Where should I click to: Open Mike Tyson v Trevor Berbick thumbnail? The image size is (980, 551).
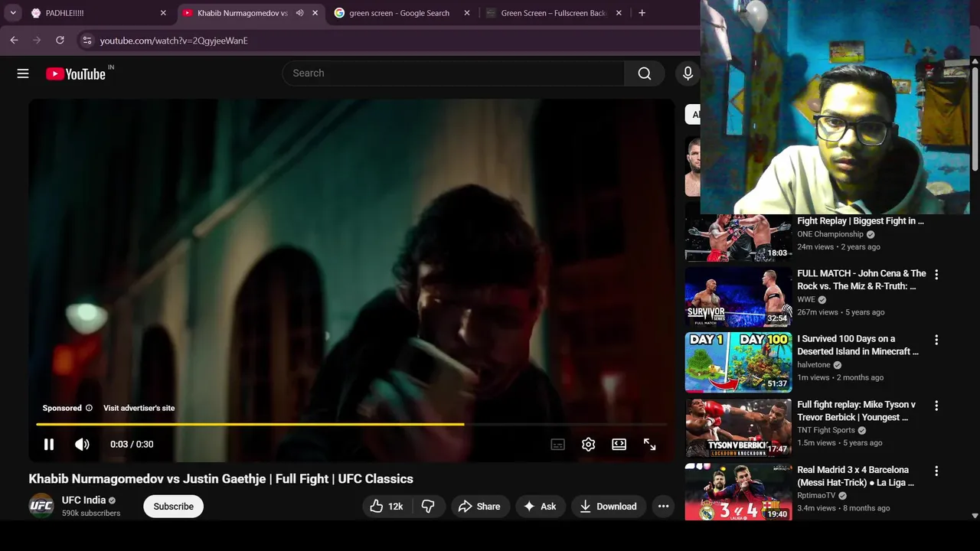click(738, 428)
